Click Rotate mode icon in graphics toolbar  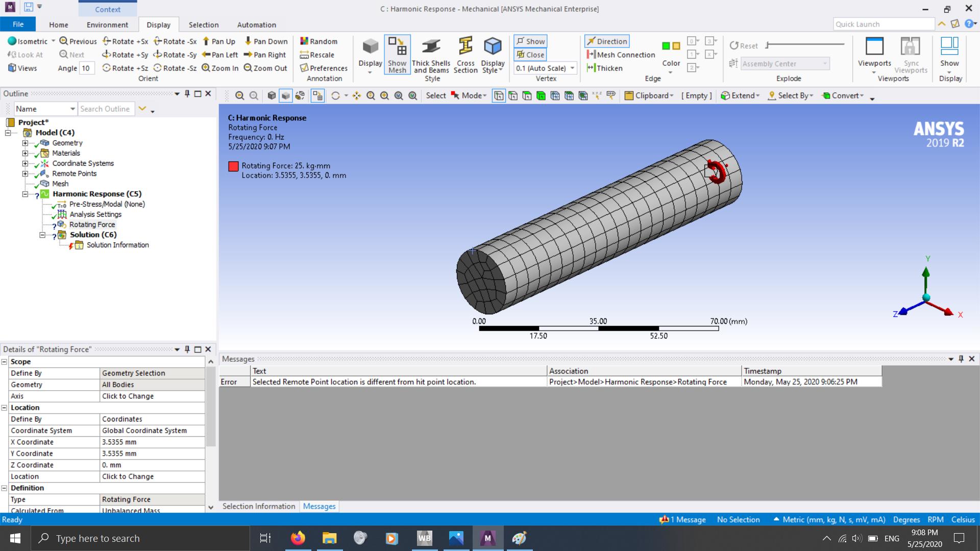(x=335, y=95)
